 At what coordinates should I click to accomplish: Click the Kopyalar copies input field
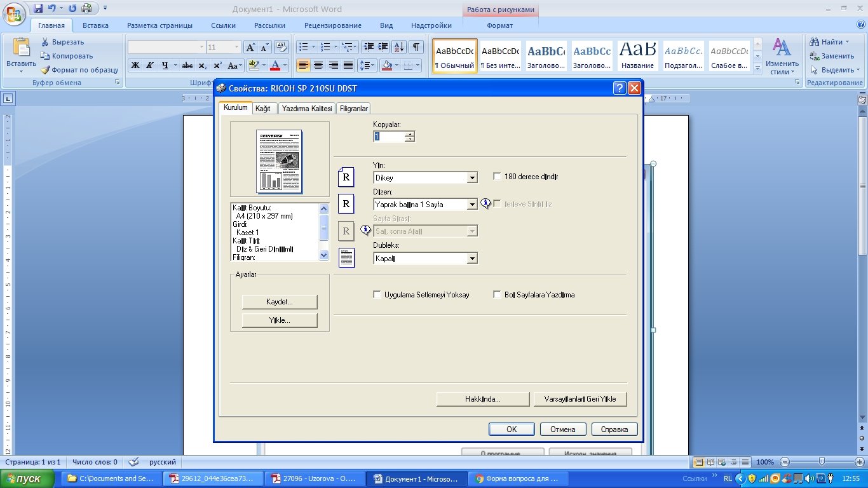(388, 136)
